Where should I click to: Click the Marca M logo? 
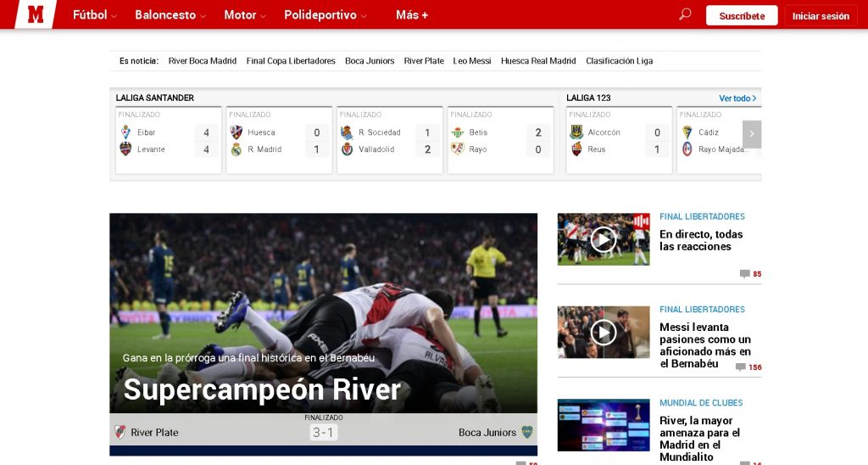(36, 14)
